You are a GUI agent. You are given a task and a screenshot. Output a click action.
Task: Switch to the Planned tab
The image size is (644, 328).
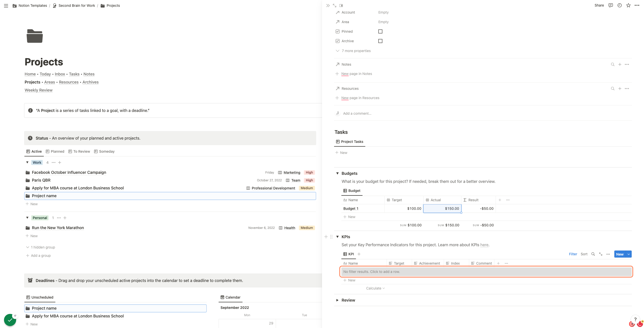(55, 151)
